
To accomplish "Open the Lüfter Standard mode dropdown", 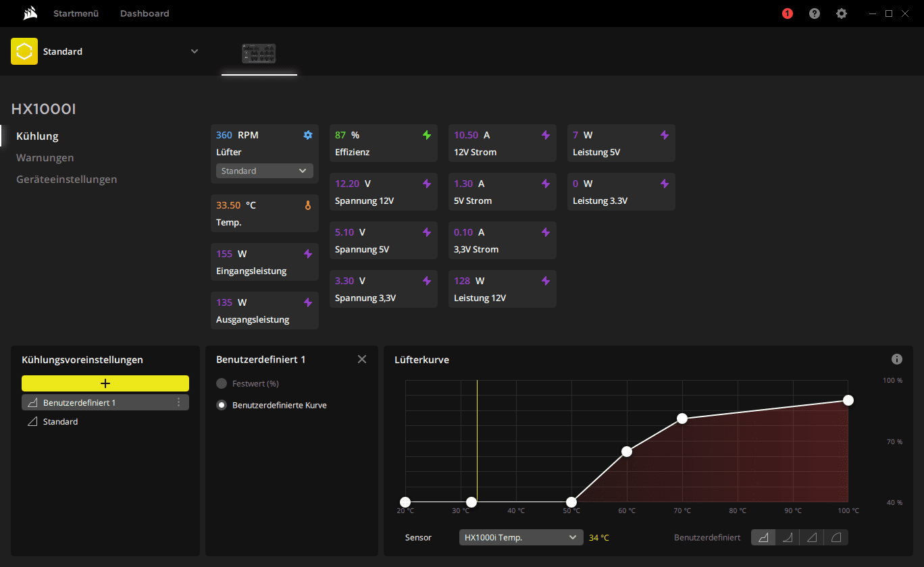I will pos(265,171).
